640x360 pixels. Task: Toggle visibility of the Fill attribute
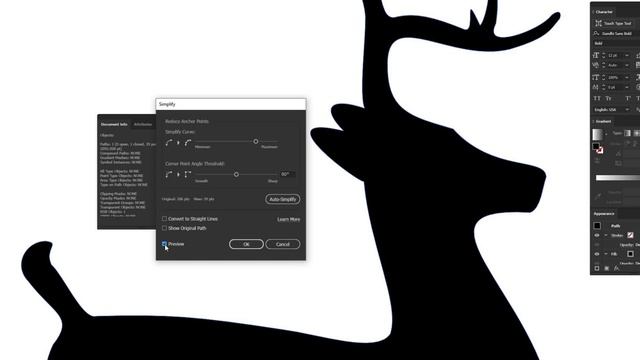[x=597, y=254]
